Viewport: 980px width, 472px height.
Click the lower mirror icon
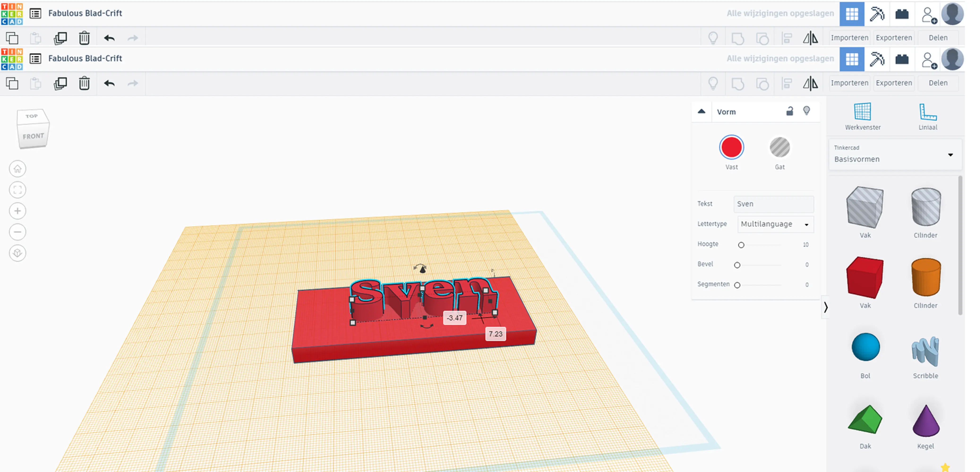tap(810, 83)
